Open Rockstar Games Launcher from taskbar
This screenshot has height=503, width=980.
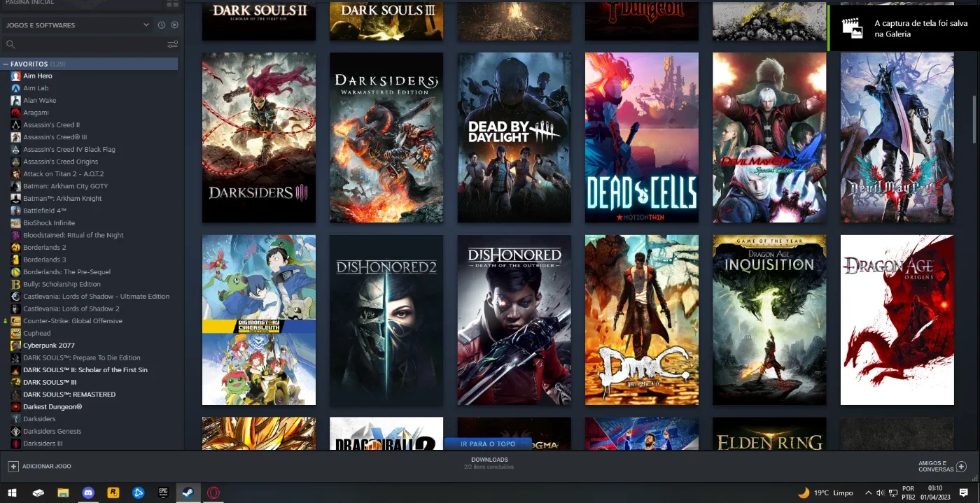[113, 493]
